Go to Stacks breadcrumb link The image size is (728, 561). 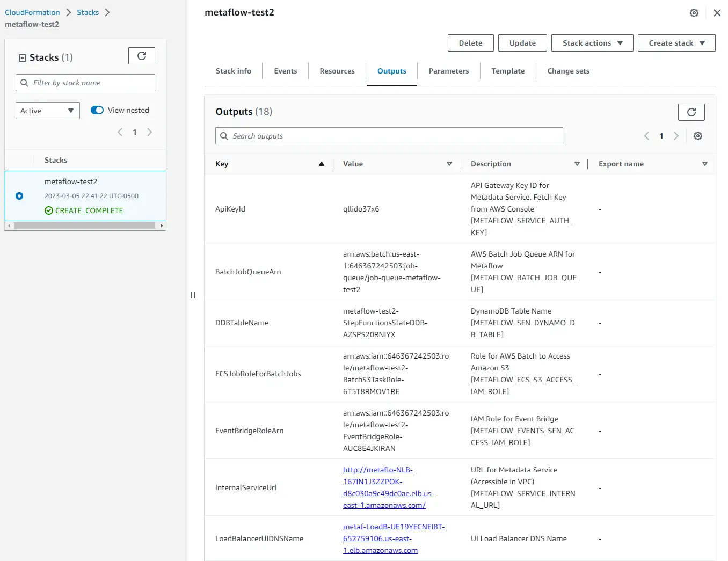point(88,12)
